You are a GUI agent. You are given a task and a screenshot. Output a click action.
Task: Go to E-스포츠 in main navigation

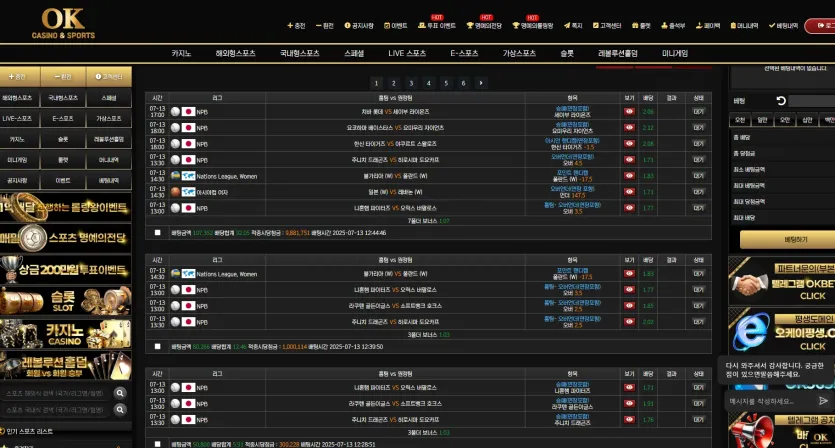(464, 53)
